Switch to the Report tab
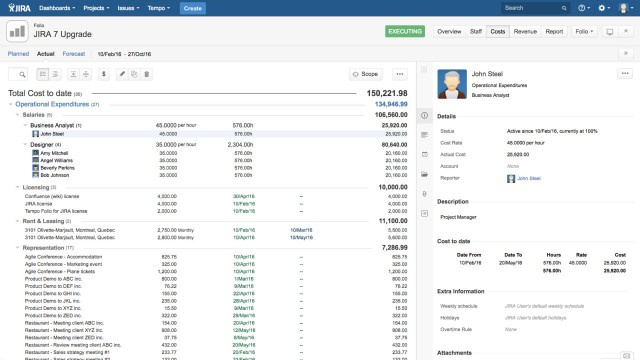Screen dimensions: 640x360 (554, 31)
